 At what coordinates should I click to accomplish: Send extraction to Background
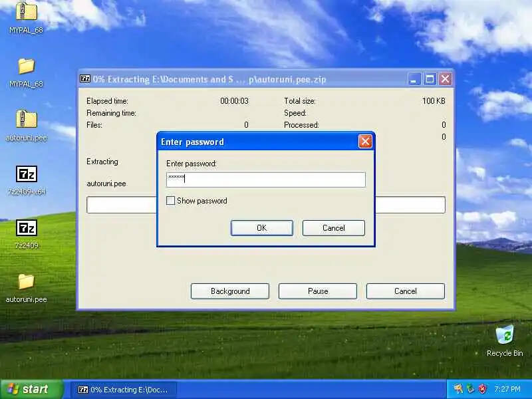point(230,291)
